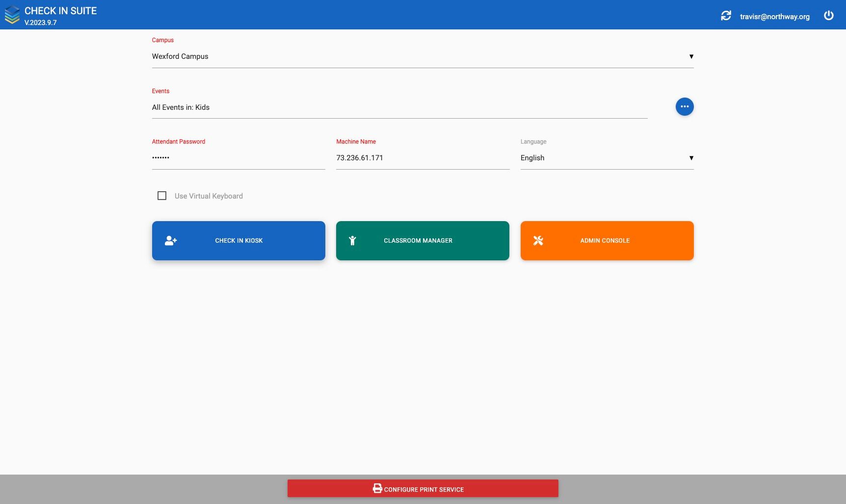846x504 pixels.
Task: Click the printer icon in bottom bar
Action: tap(377, 488)
